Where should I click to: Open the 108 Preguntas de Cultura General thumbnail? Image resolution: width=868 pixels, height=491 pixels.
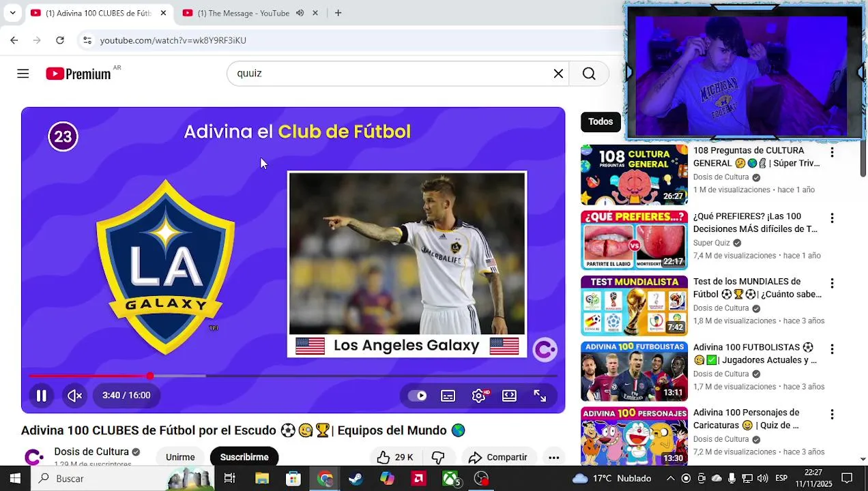(634, 175)
